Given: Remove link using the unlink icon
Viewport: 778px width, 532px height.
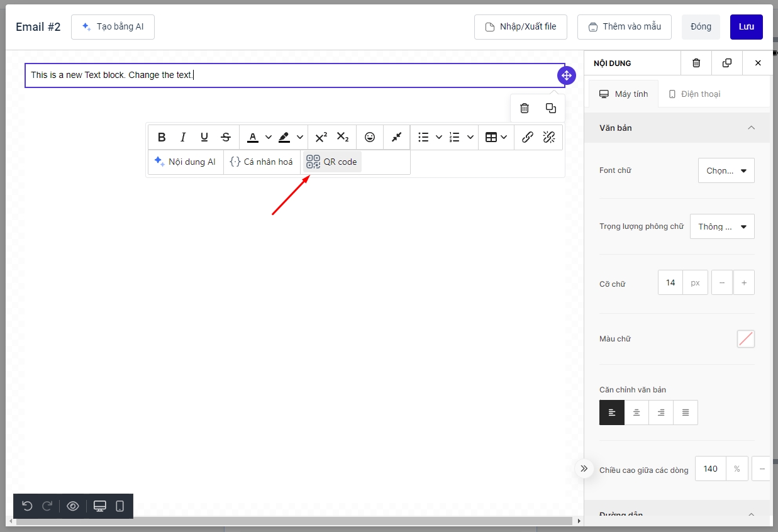Looking at the screenshot, I should [549, 137].
